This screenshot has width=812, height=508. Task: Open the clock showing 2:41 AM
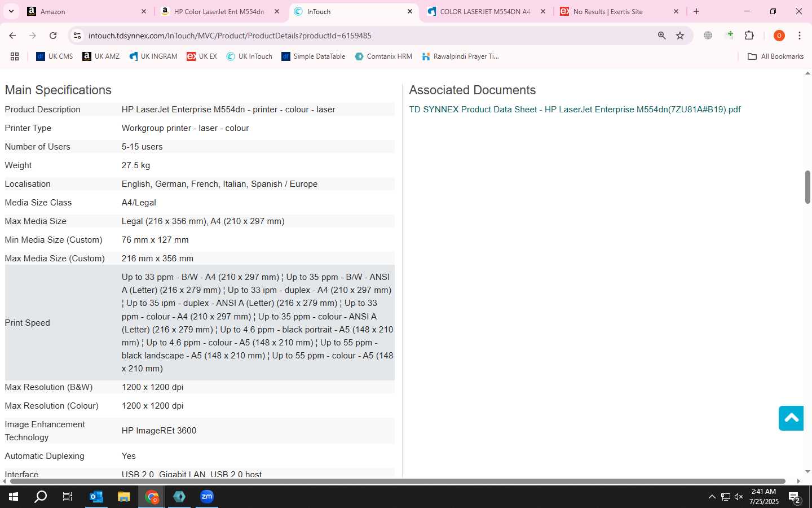click(764, 497)
